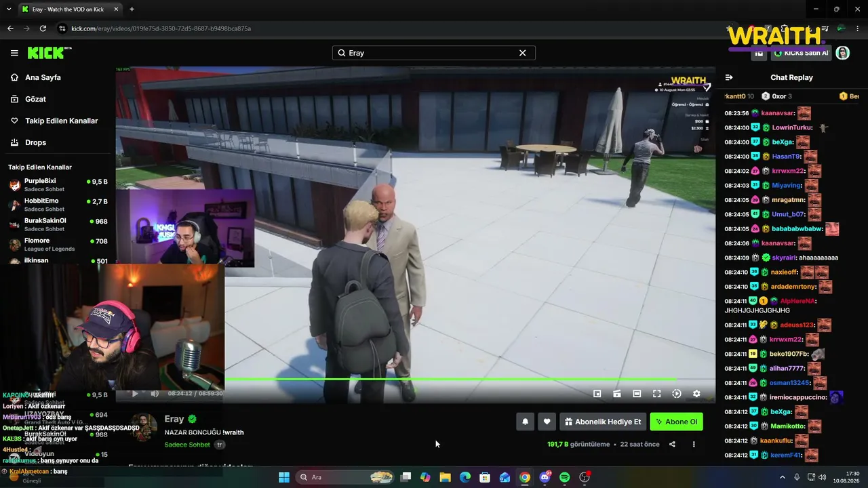Play the video
The image size is (868, 488).
134,394
